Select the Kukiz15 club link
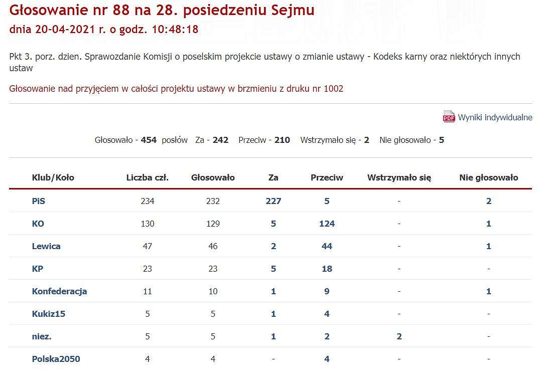The width and height of the screenshot is (549, 392). (x=49, y=314)
